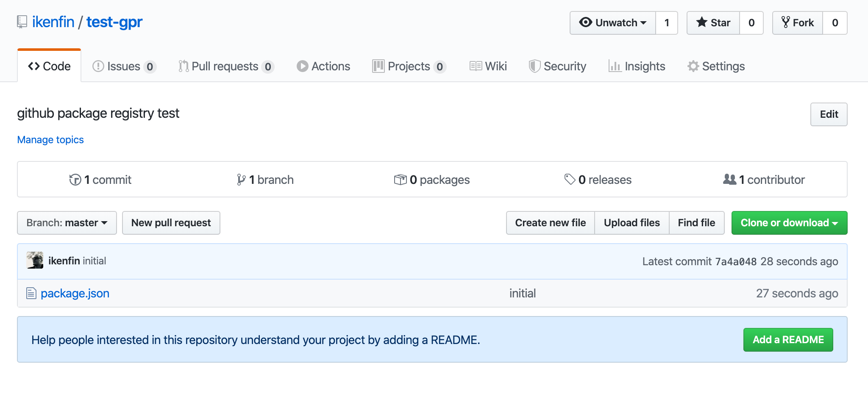This screenshot has height=394, width=868.
Task: Click the package.json file icon
Action: point(31,293)
